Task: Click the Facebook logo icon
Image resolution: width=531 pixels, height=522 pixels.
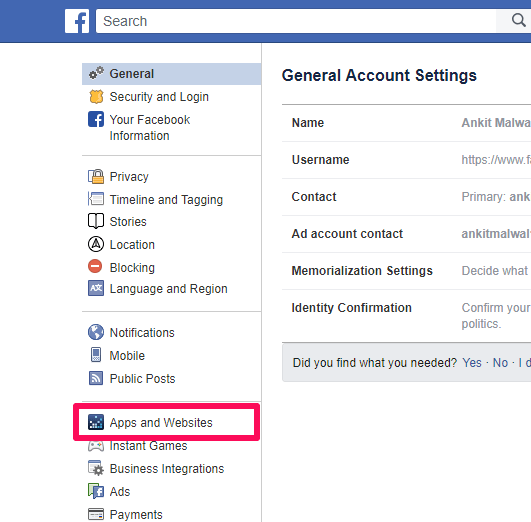Action: click(77, 21)
